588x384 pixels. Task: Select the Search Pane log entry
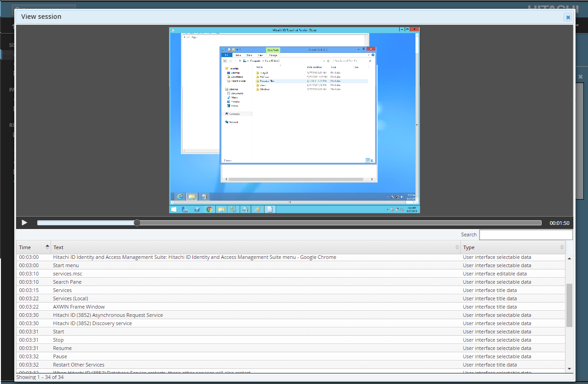click(x=67, y=282)
